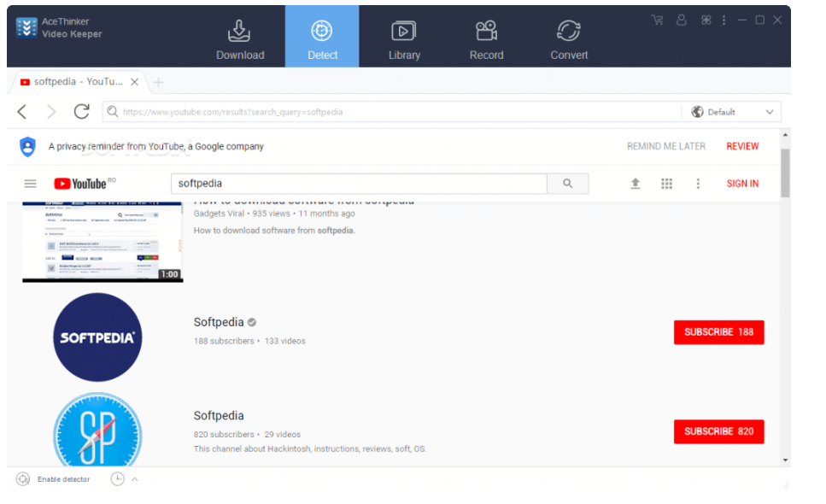826x504 pixels.
Task: Open the title bar three-dot menu
Action: (723, 20)
